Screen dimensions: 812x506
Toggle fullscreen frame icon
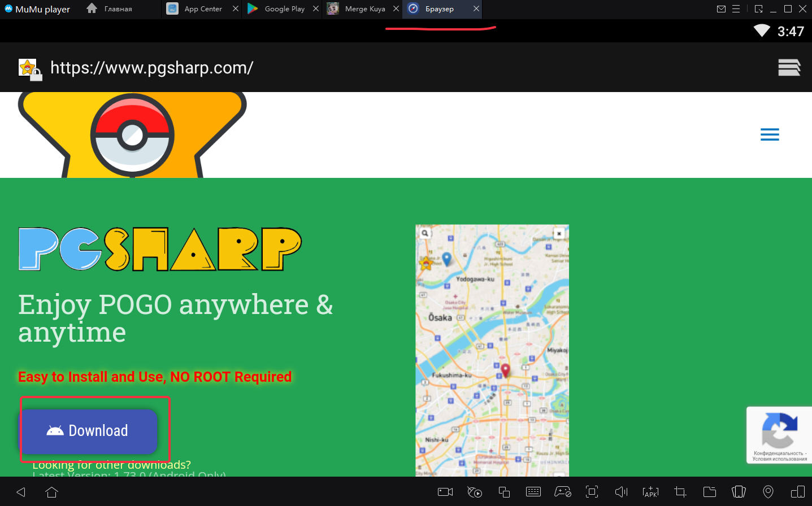592,492
